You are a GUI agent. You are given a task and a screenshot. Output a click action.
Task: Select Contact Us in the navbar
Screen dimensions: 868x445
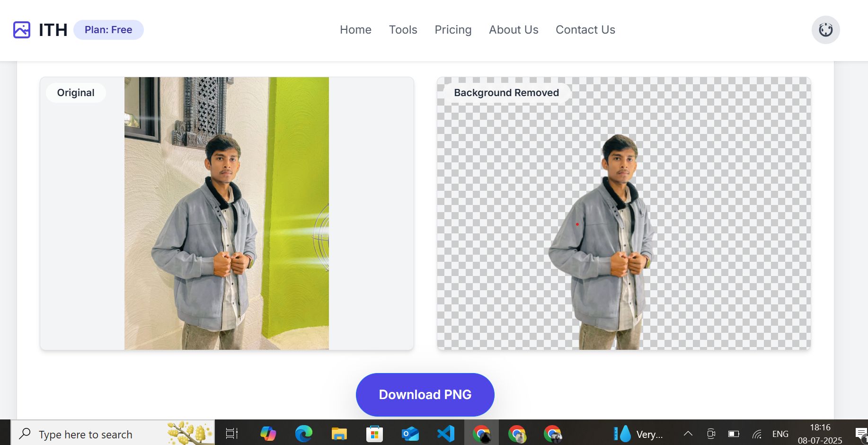(x=585, y=30)
